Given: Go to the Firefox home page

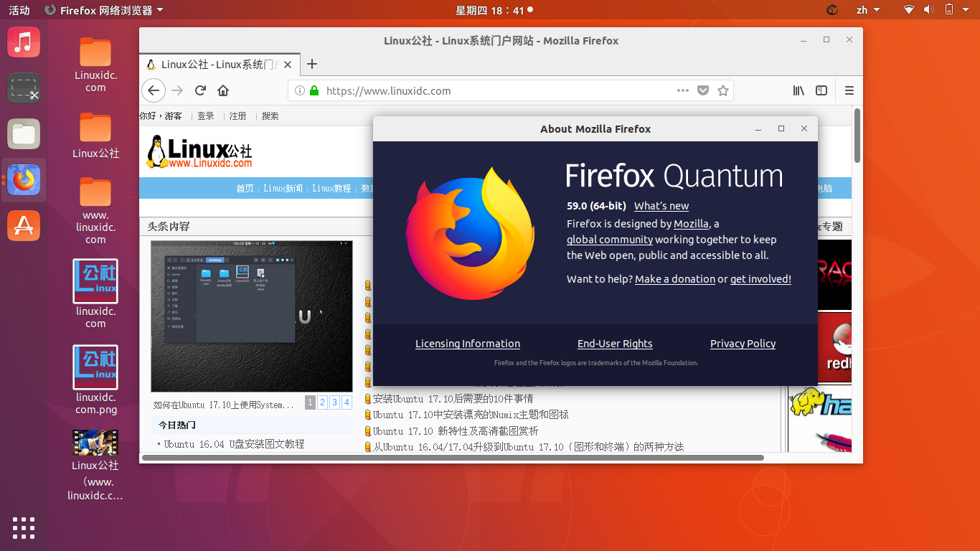Looking at the screenshot, I should 223,90.
